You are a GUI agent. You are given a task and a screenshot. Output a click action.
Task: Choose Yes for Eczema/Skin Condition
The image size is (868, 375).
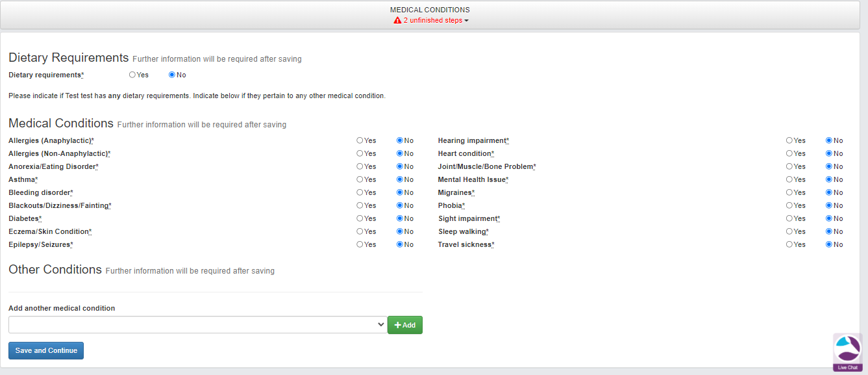point(360,231)
